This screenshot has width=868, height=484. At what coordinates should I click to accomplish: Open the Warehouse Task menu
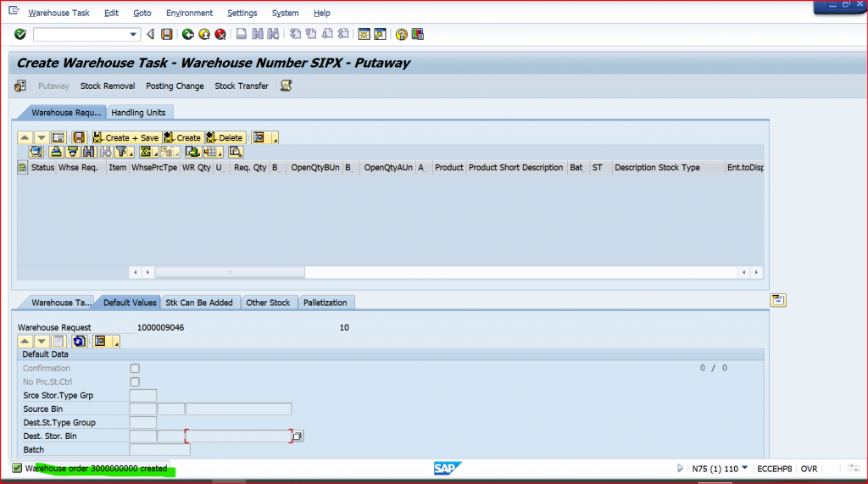tap(58, 13)
